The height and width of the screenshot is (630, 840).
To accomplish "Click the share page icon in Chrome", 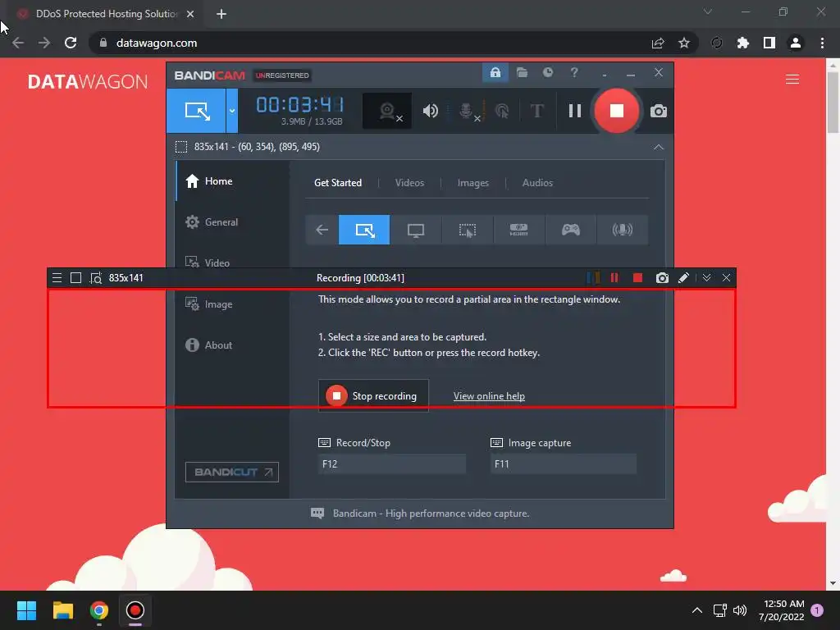I will click(x=658, y=43).
